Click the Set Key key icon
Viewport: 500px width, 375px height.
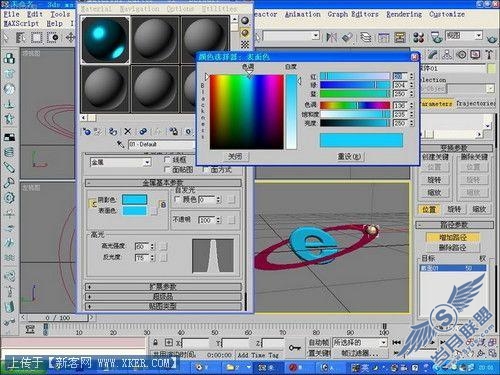pyautogui.click(x=295, y=348)
